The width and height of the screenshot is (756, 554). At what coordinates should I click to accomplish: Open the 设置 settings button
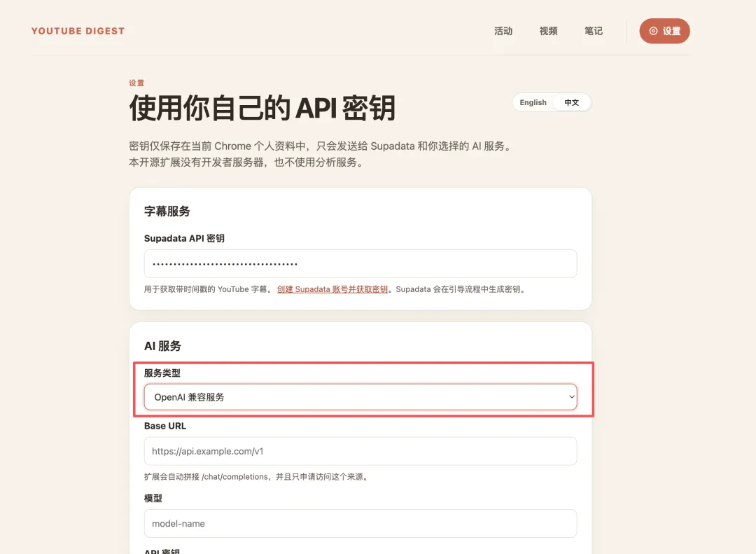point(664,31)
